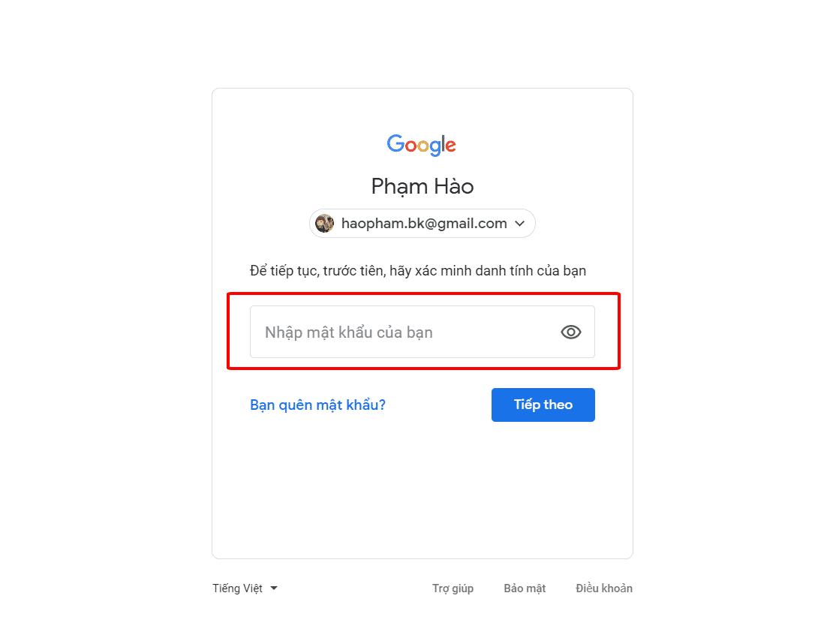Screen dimensions: 824x644
Task: Show password with the eye icon
Action: [x=570, y=333]
